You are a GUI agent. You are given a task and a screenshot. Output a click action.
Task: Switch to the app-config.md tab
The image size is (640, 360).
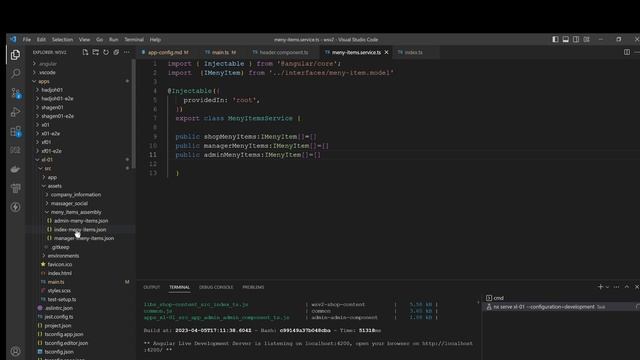(x=165, y=52)
